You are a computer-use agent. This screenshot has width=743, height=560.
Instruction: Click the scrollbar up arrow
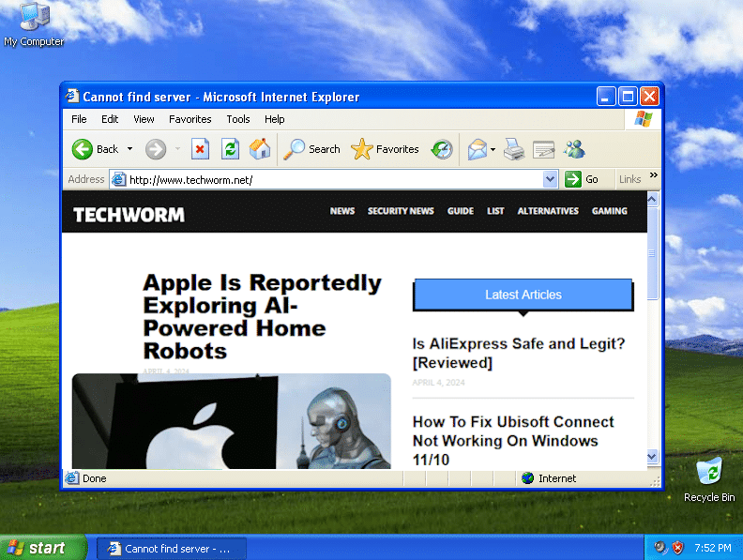click(652, 200)
